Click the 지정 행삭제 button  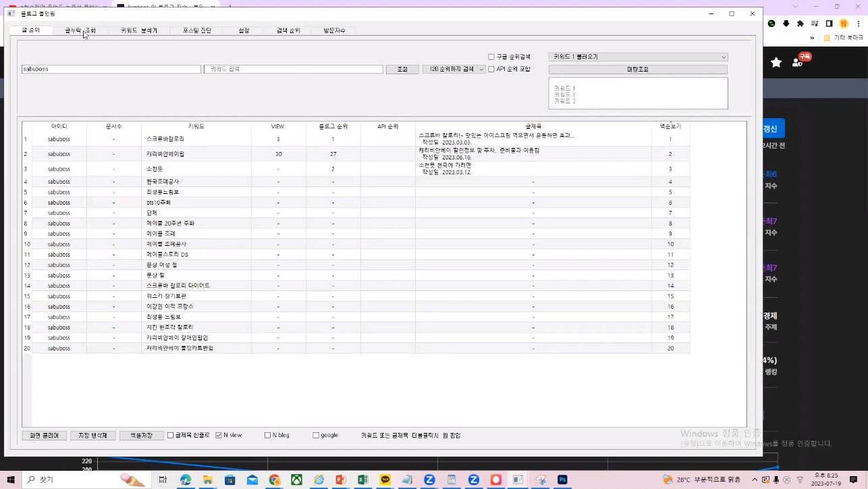93,436
